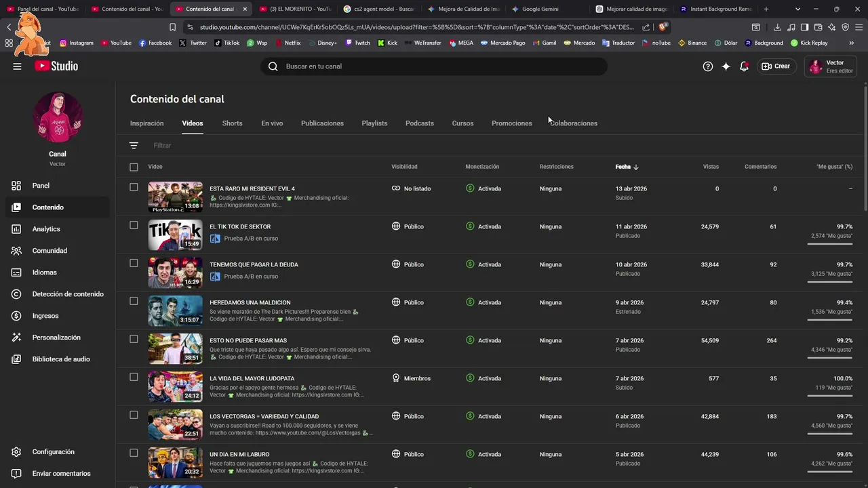Switch to the Playlists tab
Image resolution: width=868 pixels, height=488 pixels.
click(x=374, y=123)
